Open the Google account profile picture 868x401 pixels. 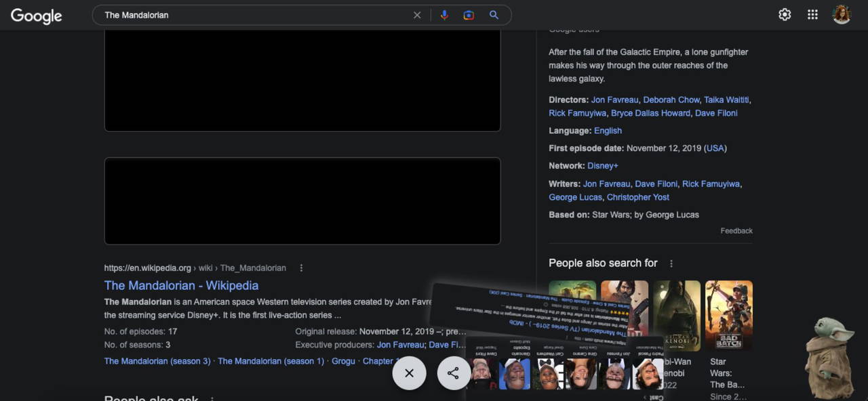(842, 15)
